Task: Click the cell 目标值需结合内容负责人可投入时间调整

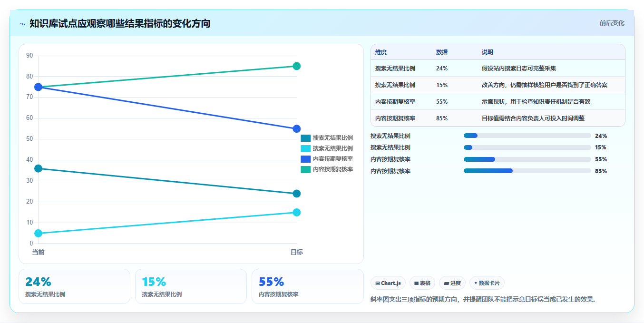Action: pos(533,118)
